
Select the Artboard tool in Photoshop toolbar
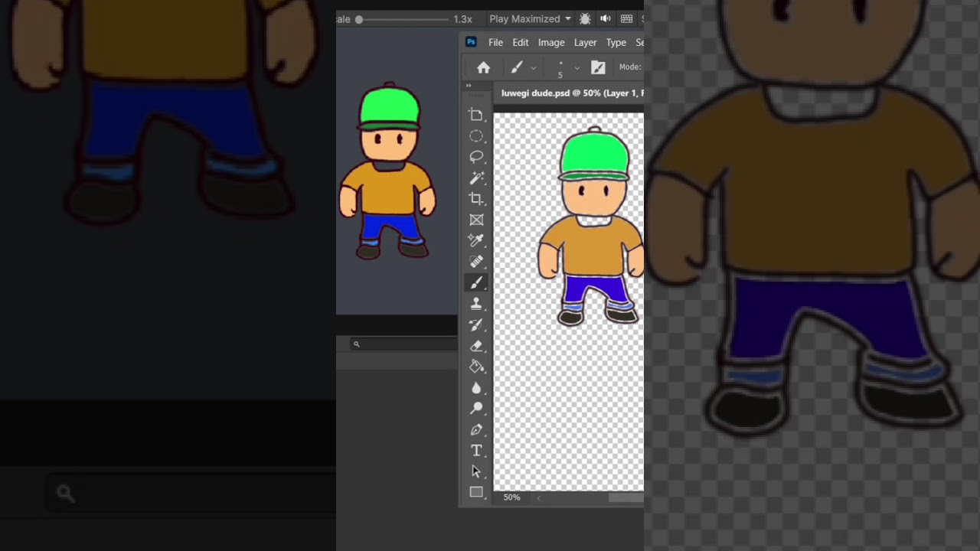pos(476,115)
